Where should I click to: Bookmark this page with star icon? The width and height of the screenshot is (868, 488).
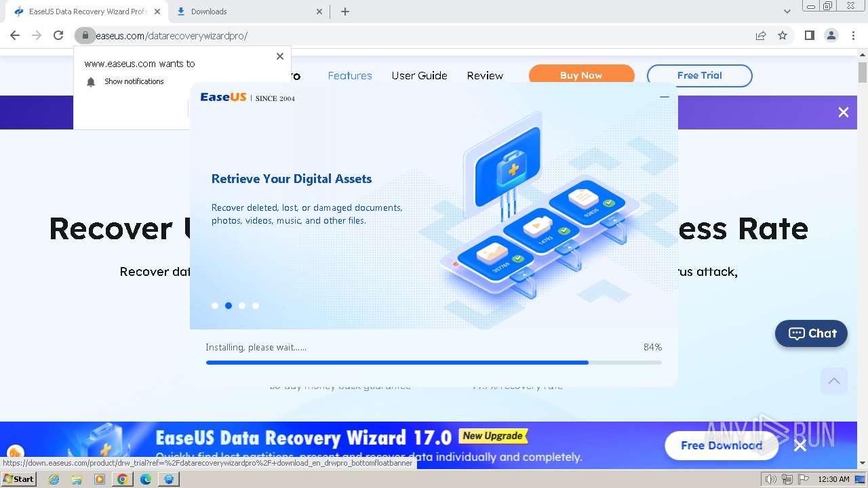tap(783, 35)
